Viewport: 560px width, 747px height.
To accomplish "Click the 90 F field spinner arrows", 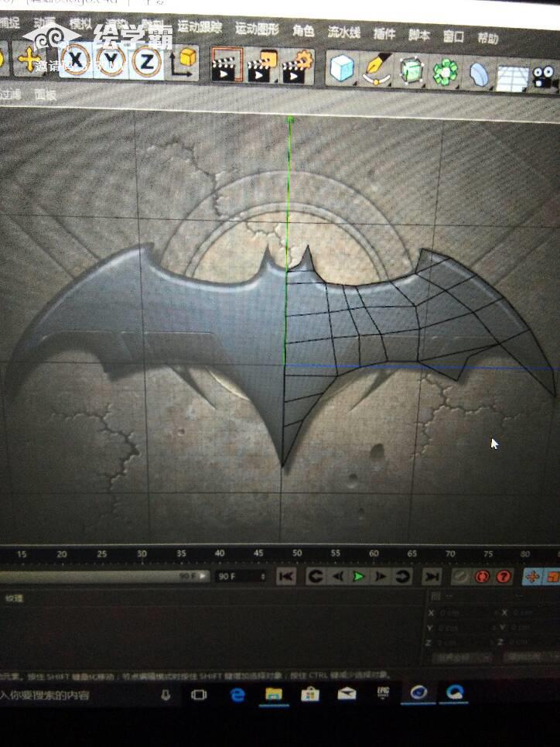I will 263,577.
